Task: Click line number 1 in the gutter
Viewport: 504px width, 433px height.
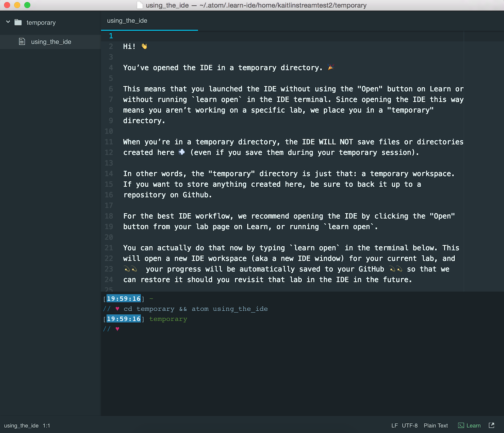Action: [x=111, y=36]
